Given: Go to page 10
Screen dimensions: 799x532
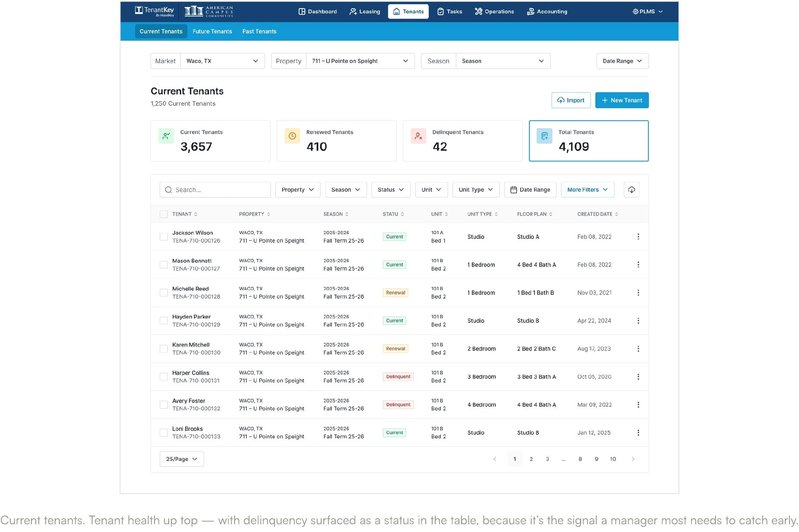Looking at the screenshot, I should (x=613, y=459).
